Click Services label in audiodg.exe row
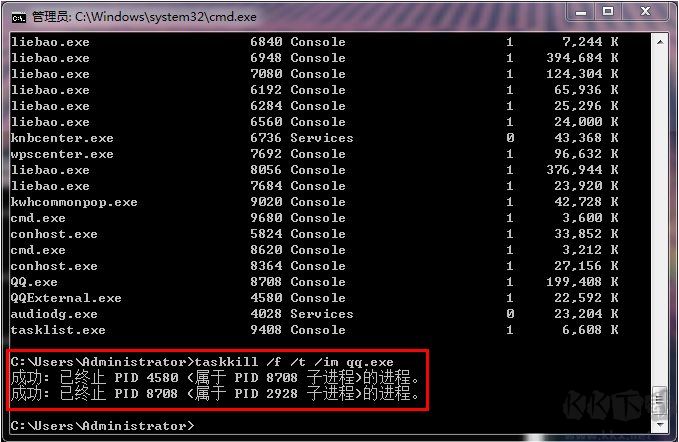Image resolution: width=679 pixels, height=442 pixels. (322, 314)
